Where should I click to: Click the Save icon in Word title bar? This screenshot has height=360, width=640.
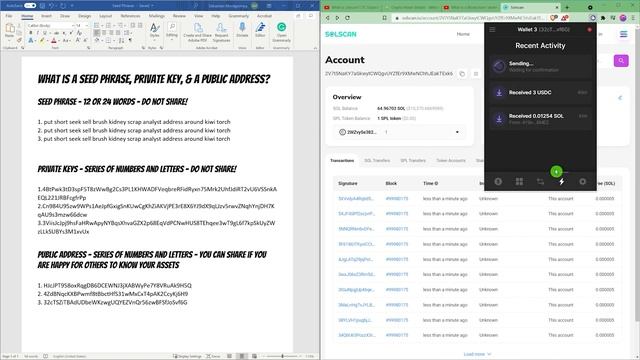[42, 6]
